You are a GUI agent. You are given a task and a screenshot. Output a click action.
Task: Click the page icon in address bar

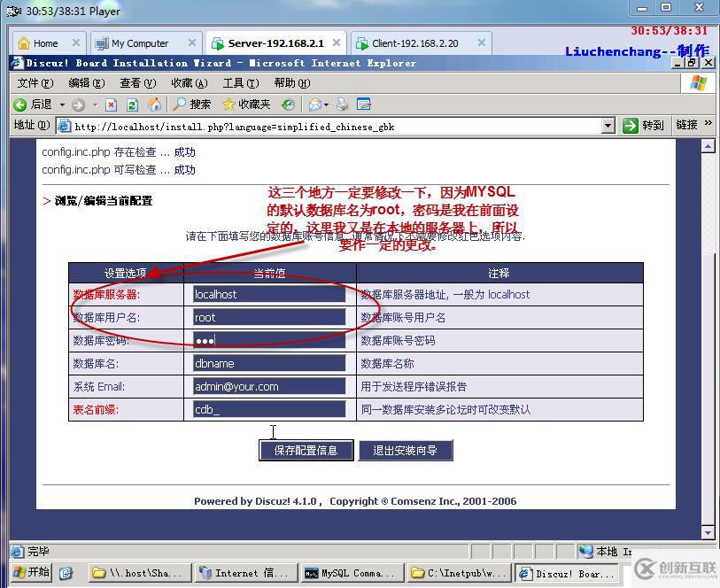(x=65, y=126)
